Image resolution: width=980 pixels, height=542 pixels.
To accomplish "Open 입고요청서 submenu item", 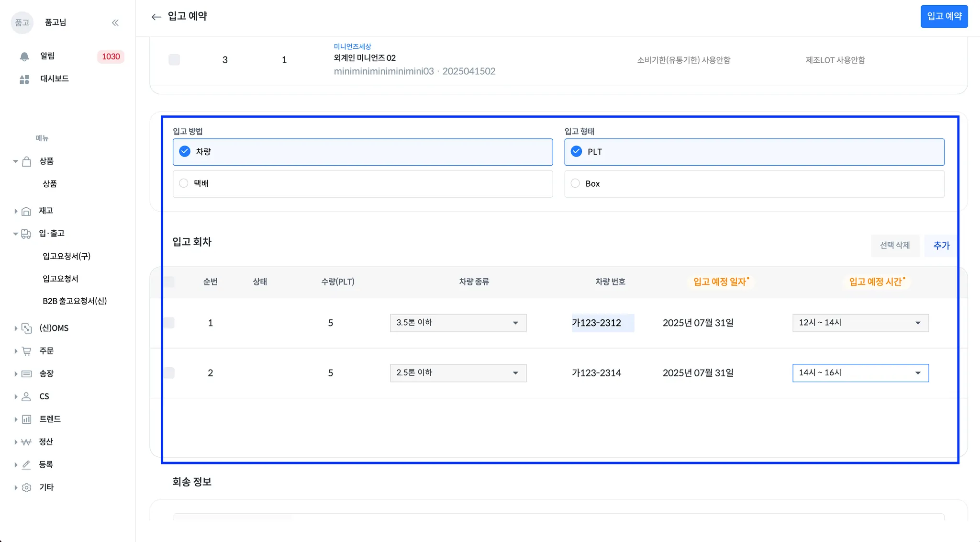I will [60, 279].
